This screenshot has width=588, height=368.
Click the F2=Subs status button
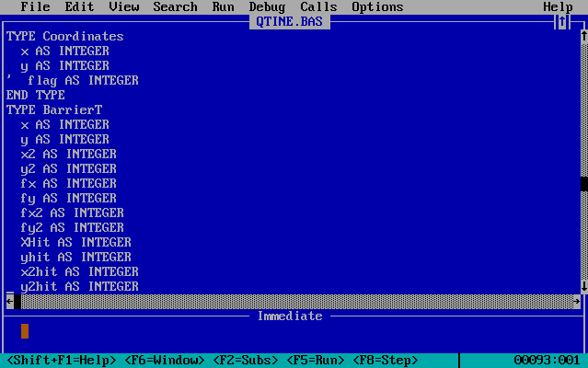click(246, 360)
